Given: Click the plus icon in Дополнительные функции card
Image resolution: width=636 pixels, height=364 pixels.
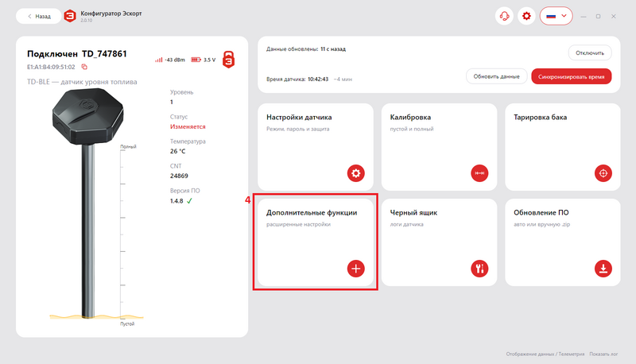Looking at the screenshot, I should (355, 269).
